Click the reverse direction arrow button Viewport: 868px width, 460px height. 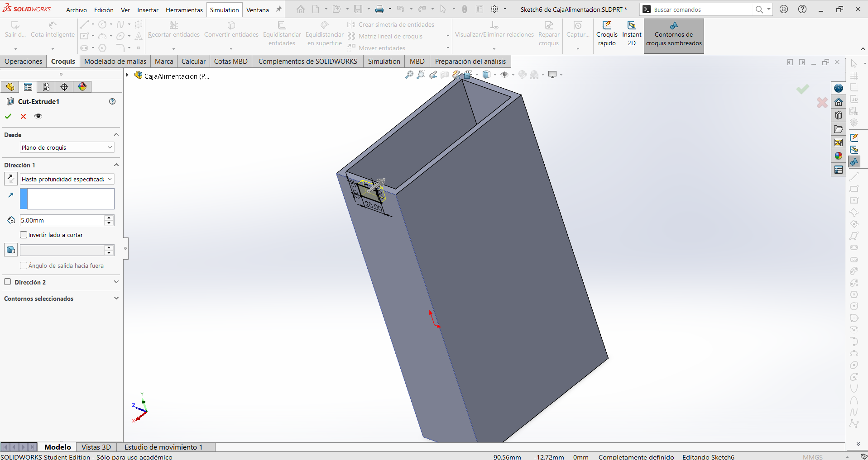10,179
